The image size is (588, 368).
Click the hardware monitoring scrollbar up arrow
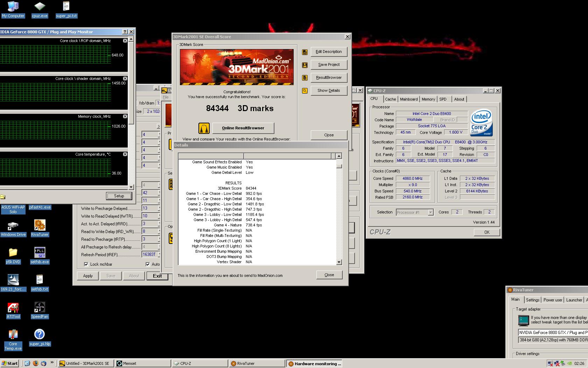131,39
